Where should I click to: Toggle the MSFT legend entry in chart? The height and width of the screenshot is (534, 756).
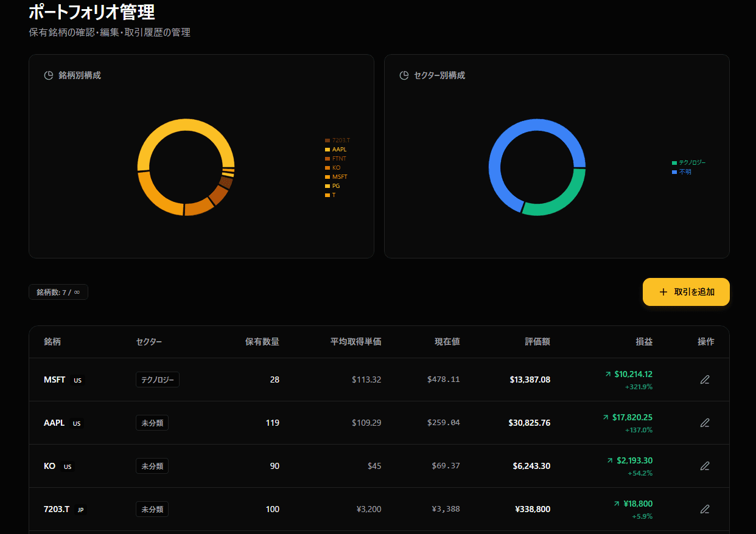339,177
